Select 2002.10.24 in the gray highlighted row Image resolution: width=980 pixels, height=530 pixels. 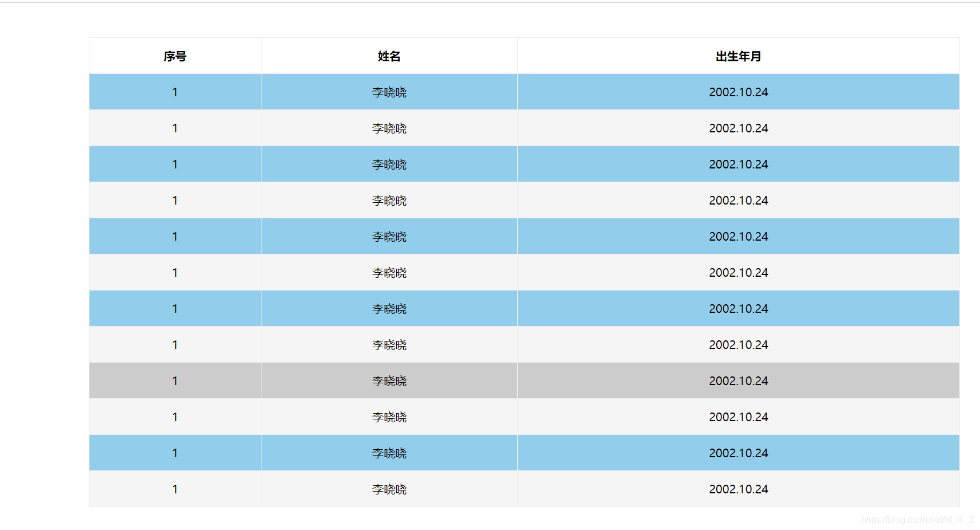click(739, 381)
